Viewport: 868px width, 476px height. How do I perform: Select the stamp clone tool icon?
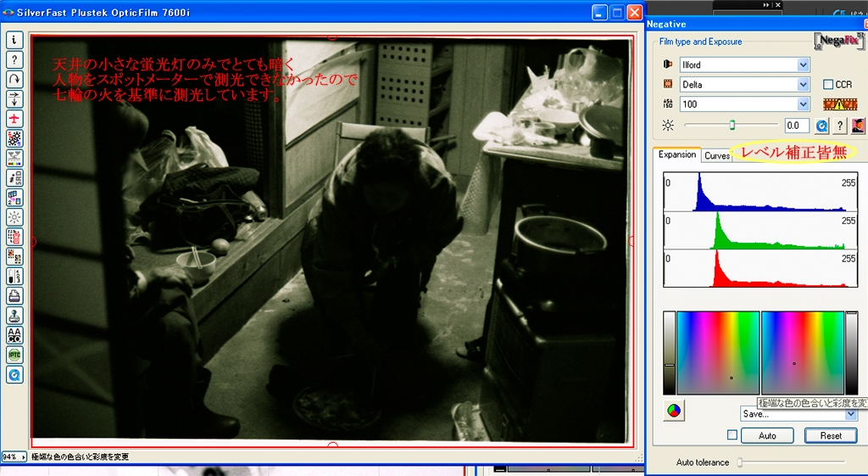14,316
